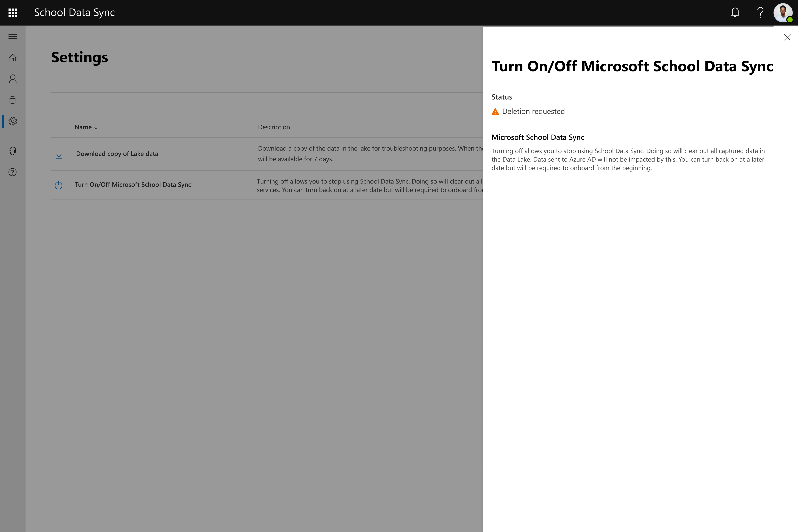This screenshot has height=532, width=798.
Task: Click the power icon in the Turn On/Off row
Action: pyautogui.click(x=58, y=185)
